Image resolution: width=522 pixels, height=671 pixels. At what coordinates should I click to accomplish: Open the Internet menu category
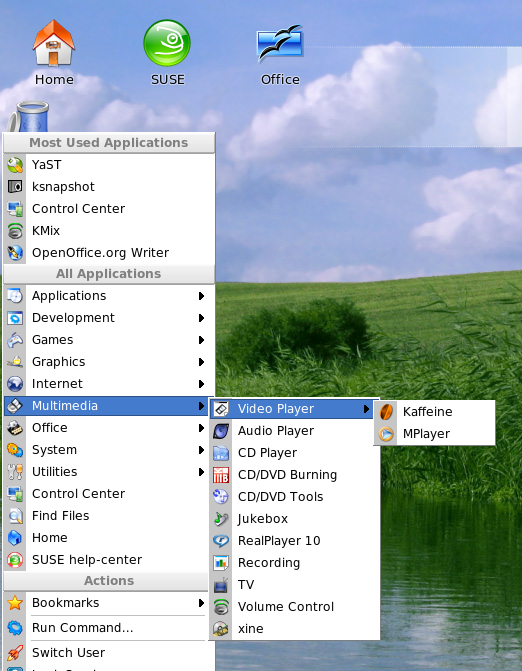(x=109, y=384)
